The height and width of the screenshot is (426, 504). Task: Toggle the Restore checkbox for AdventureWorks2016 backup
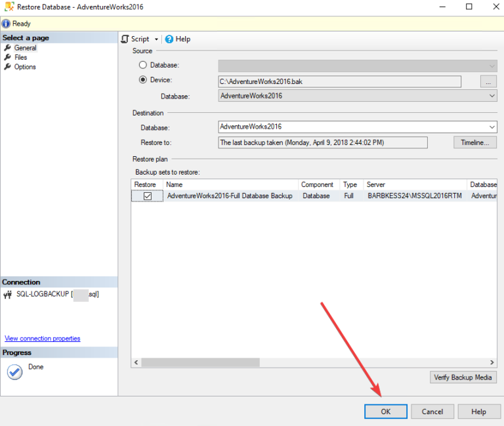148,196
